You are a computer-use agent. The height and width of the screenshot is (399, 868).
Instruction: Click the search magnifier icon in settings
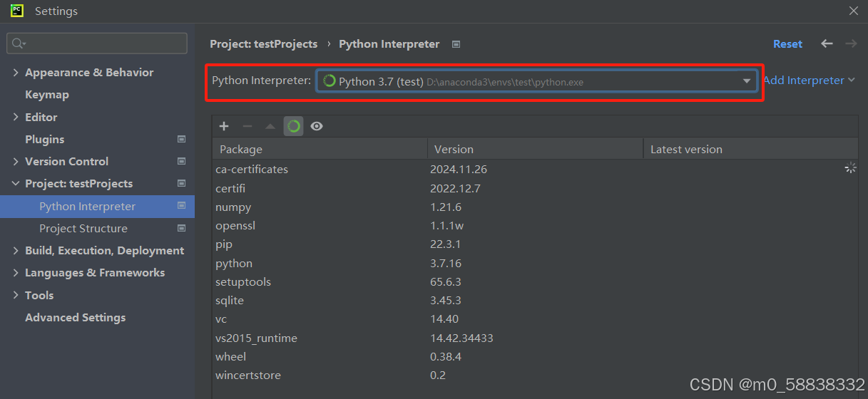coord(19,43)
